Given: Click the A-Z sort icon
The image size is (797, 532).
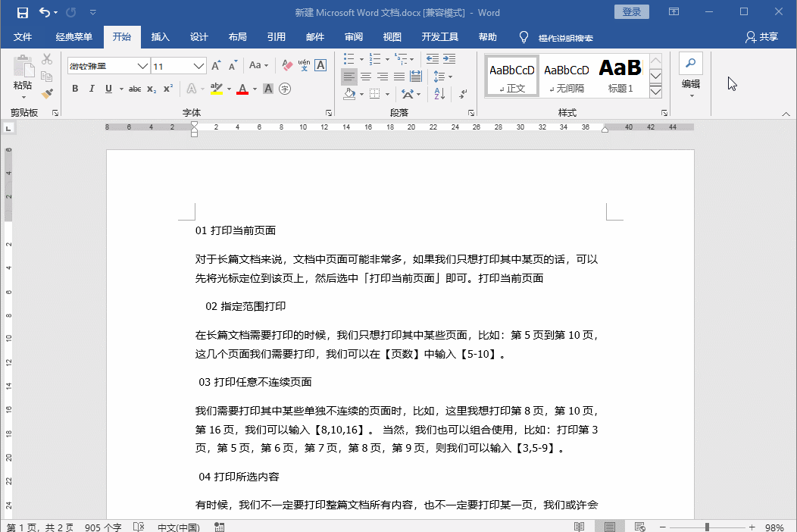Looking at the screenshot, I should click(x=439, y=94).
